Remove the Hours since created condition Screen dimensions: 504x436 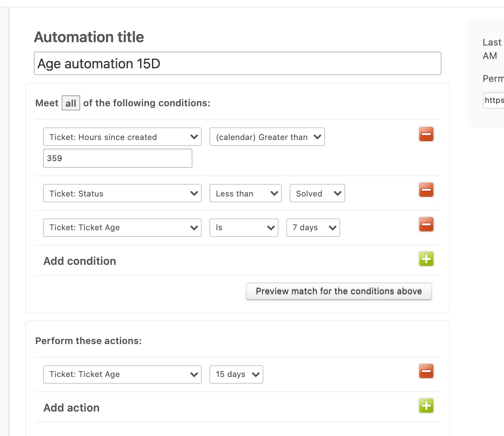click(x=426, y=135)
